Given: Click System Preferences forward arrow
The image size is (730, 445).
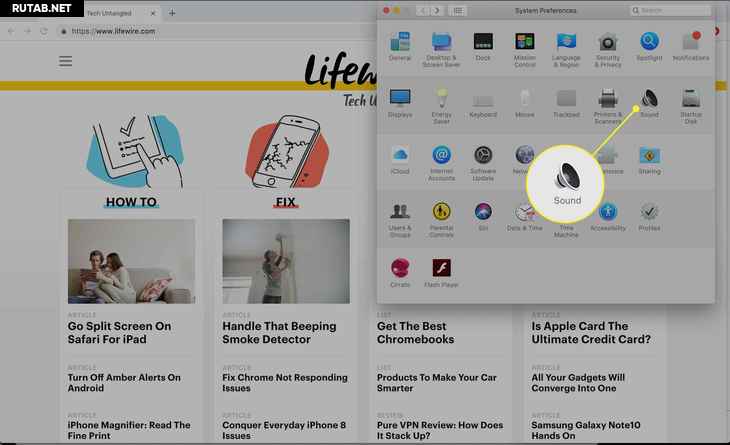Looking at the screenshot, I should (437, 10).
